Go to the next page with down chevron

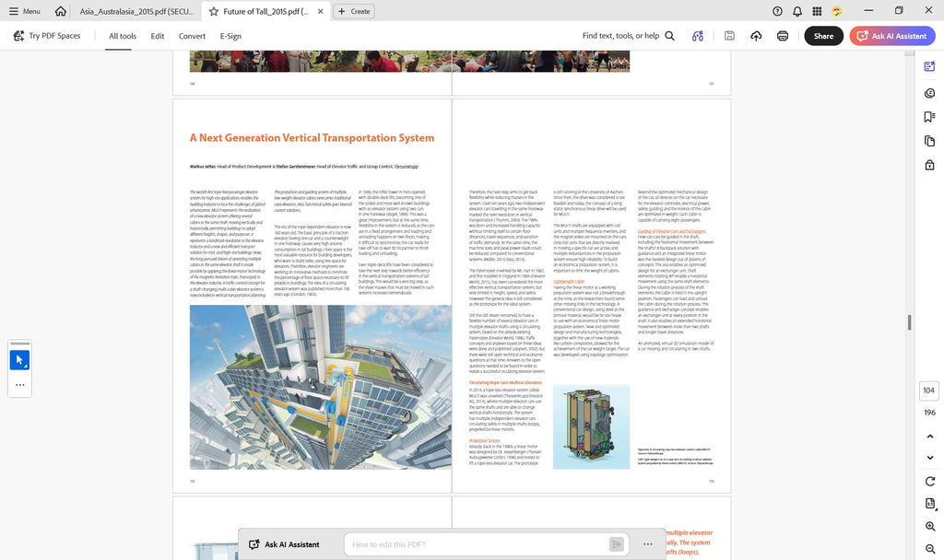[929, 458]
